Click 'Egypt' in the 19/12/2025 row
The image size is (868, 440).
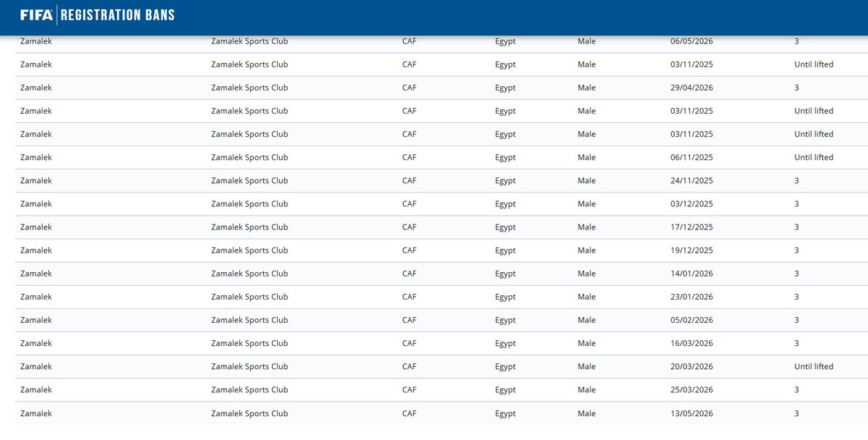tap(506, 250)
